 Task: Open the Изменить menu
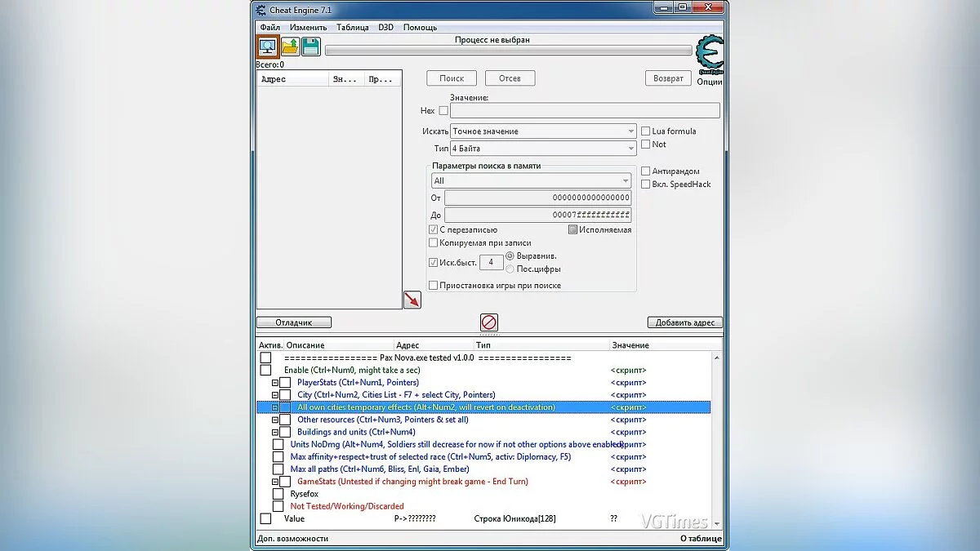pos(308,27)
